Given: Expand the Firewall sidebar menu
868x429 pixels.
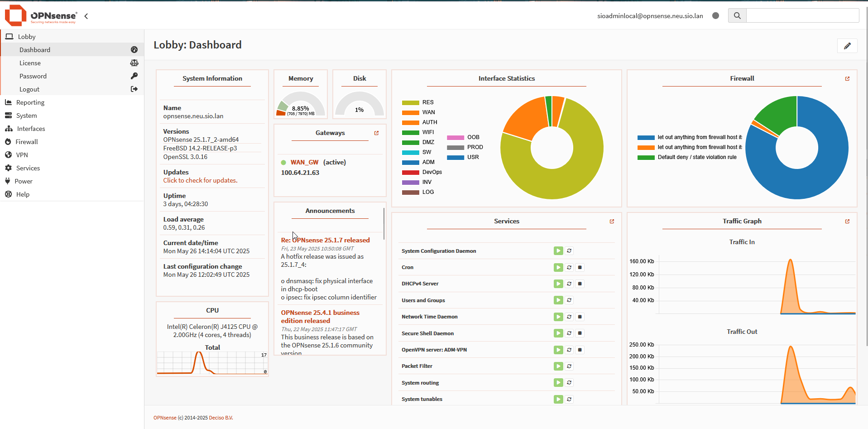Looking at the screenshot, I should click(27, 142).
